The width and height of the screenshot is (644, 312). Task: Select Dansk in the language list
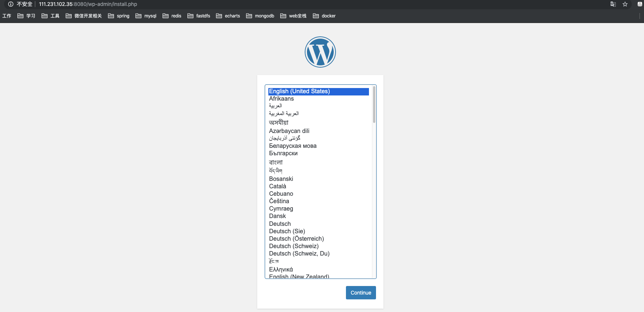[x=318, y=216]
